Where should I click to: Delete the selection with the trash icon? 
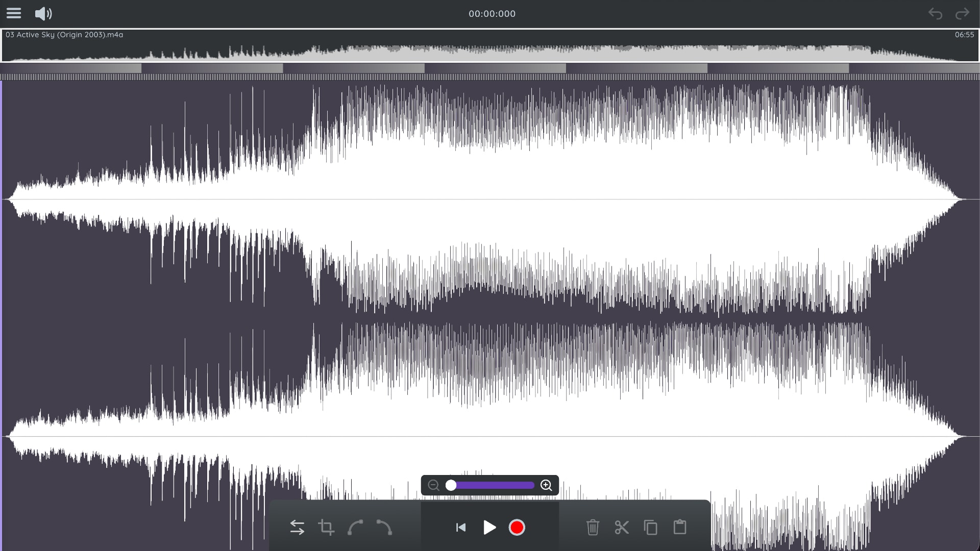click(x=593, y=528)
